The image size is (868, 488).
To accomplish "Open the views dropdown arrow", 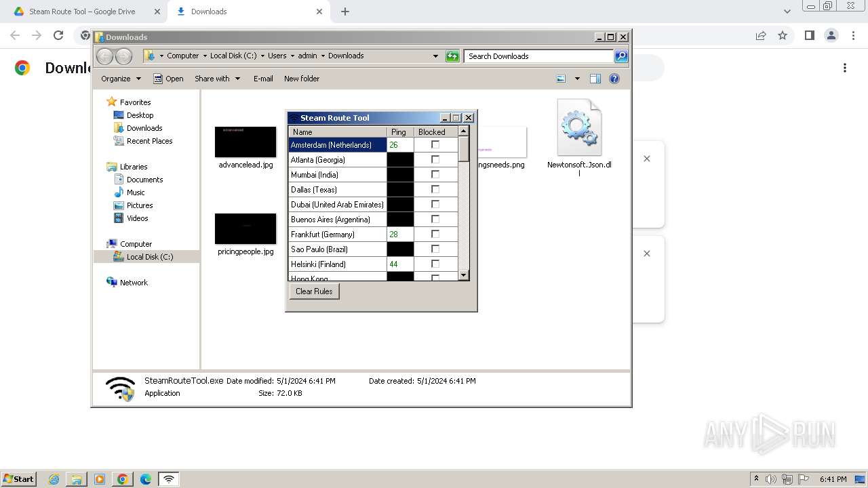I will pyautogui.click(x=577, y=79).
